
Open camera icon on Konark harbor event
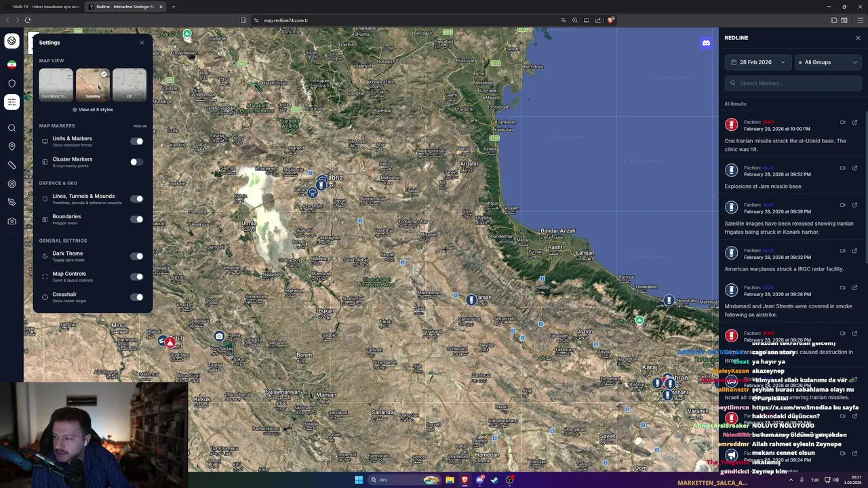click(842, 205)
